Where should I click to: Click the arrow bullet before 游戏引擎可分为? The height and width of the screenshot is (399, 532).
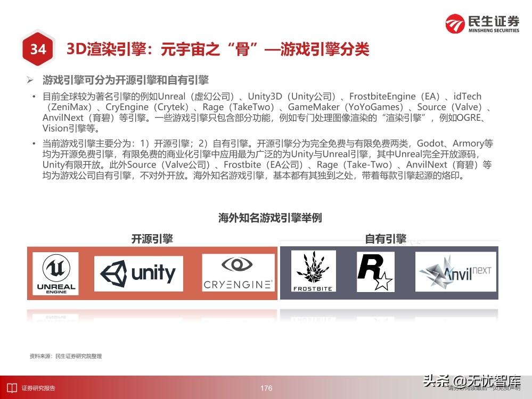pyautogui.click(x=30, y=80)
